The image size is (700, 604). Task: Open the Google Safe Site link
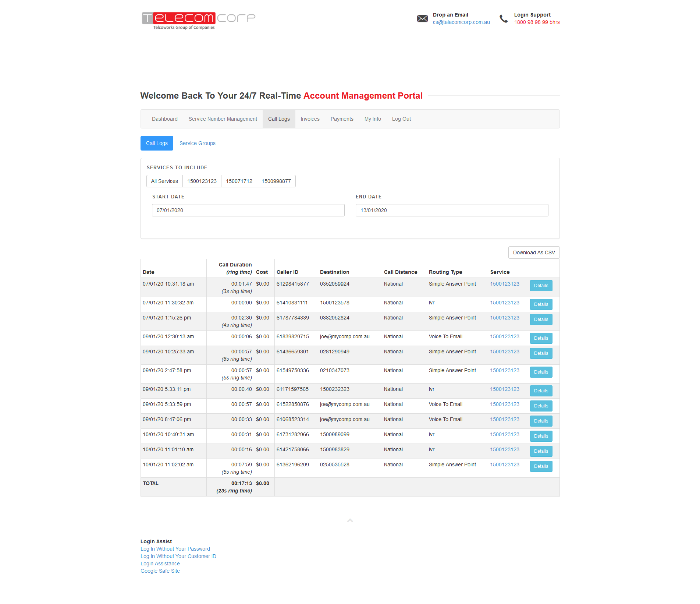[160, 571]
